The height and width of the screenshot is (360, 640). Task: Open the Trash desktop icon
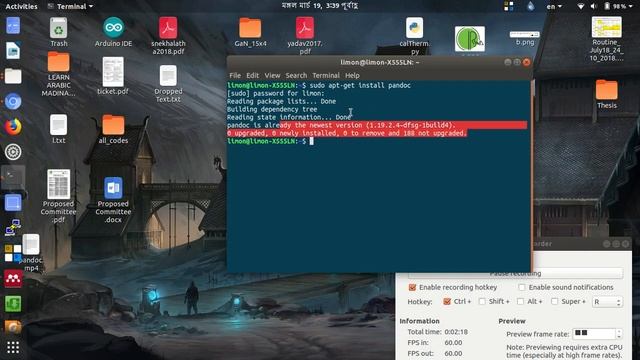click(58, 32)
